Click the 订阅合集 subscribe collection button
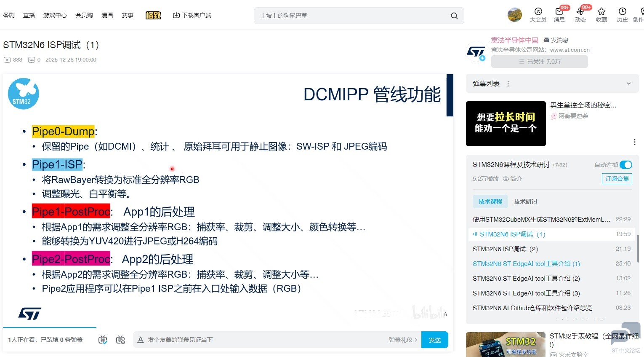Viewport: 644px width, 357px height. [x=617, y=179]
